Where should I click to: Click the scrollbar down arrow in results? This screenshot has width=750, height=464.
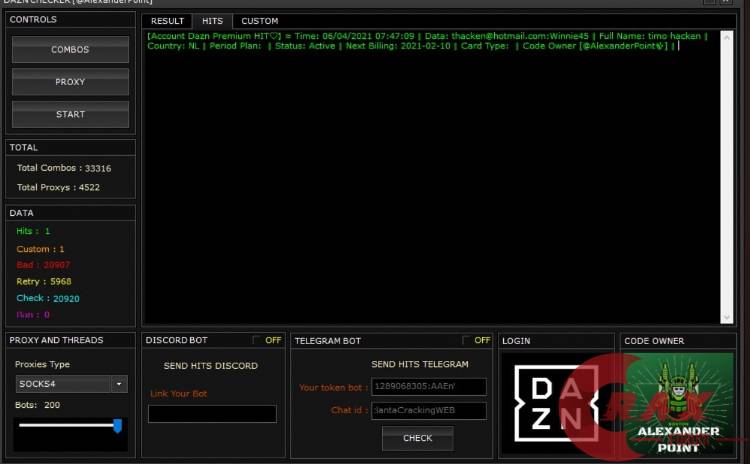[x=727, y=318]
